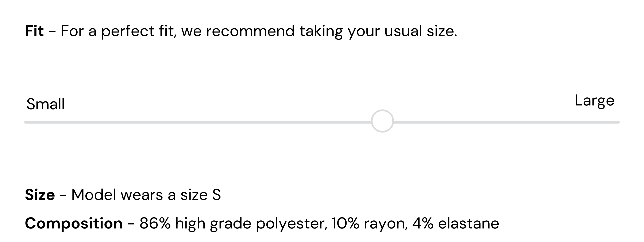Viewport: 644px width, 242px height.
Task: Click the round fit slider handle
Action: click(382, 121)
